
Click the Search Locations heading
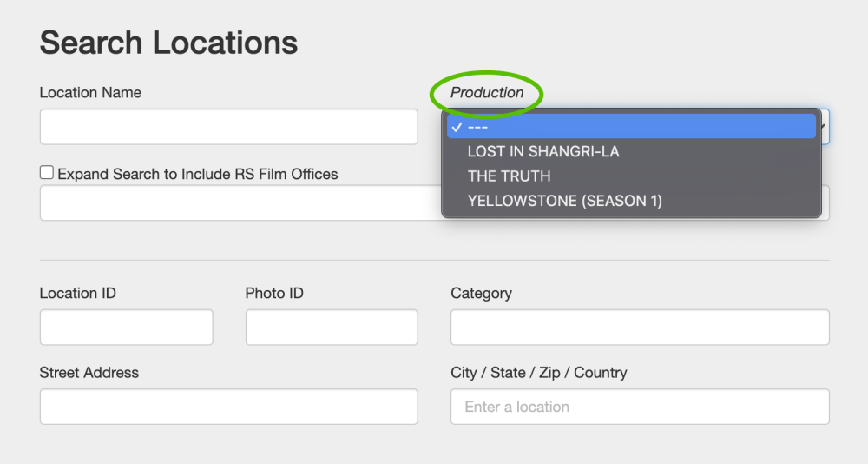(168, 43)
